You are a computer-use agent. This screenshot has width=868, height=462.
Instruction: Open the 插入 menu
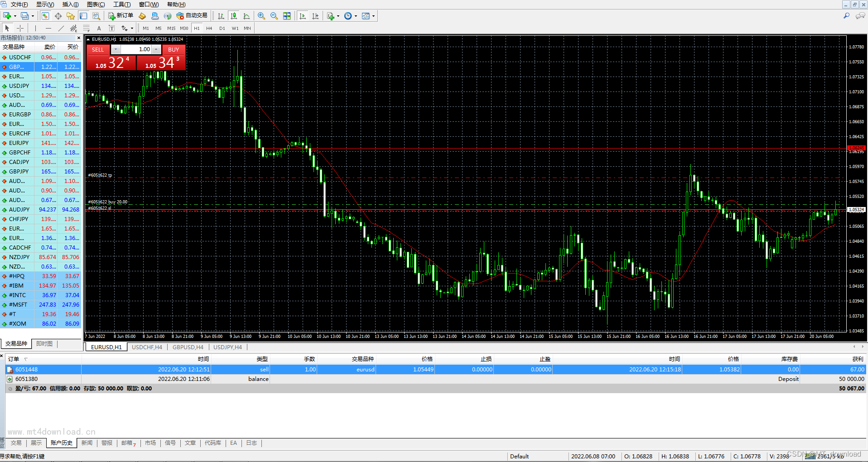70,5
